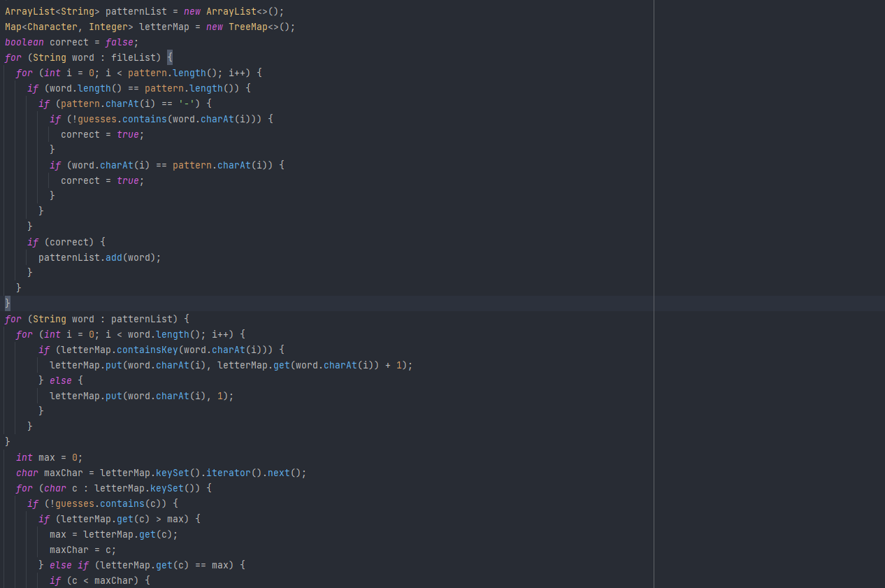Viewport: 885px width, 588px height.
Task: Click the if (!guesses.contains(c)) line
Action: 103,503
